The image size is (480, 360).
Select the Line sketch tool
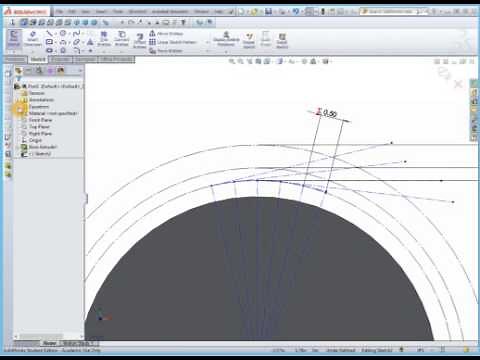point(49,33)
